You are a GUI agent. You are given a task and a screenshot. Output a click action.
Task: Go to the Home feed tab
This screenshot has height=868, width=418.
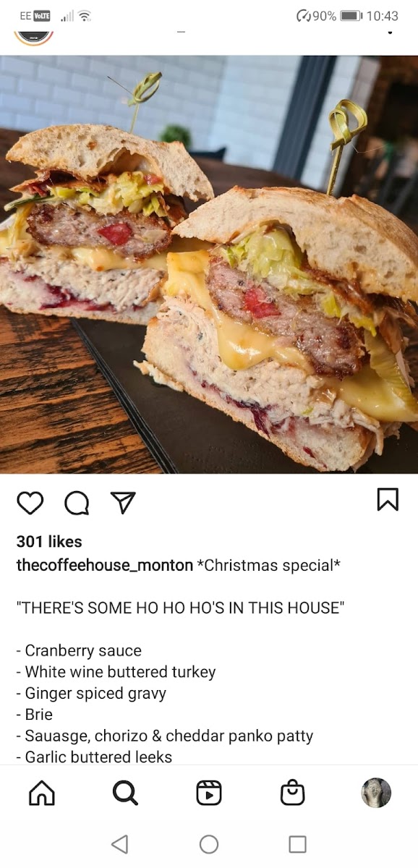[x=42, y=793]
